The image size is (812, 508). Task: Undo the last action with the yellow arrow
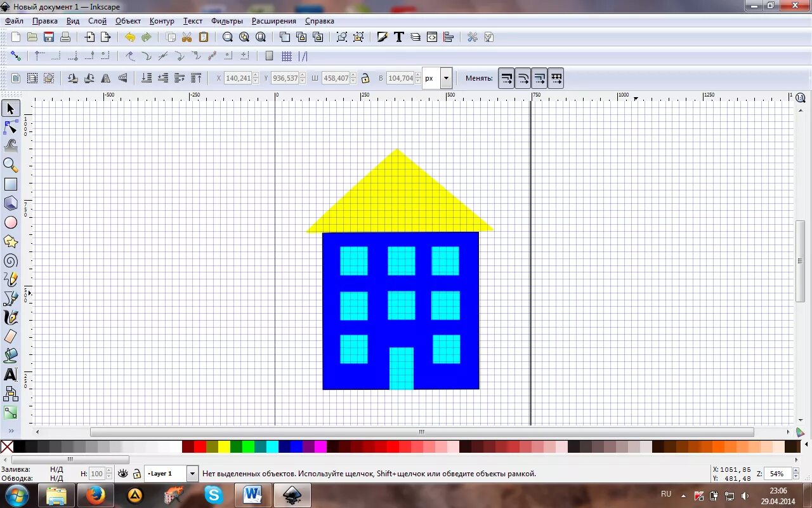tap(130, 37)
